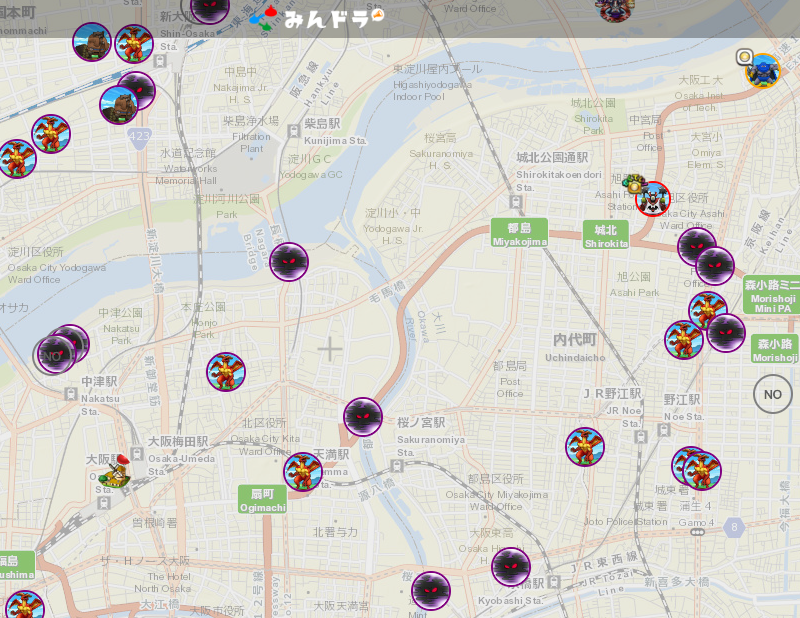Select the Noe Sta. train icon
This screenshot has height=618, width=800.
coord(664,430)
